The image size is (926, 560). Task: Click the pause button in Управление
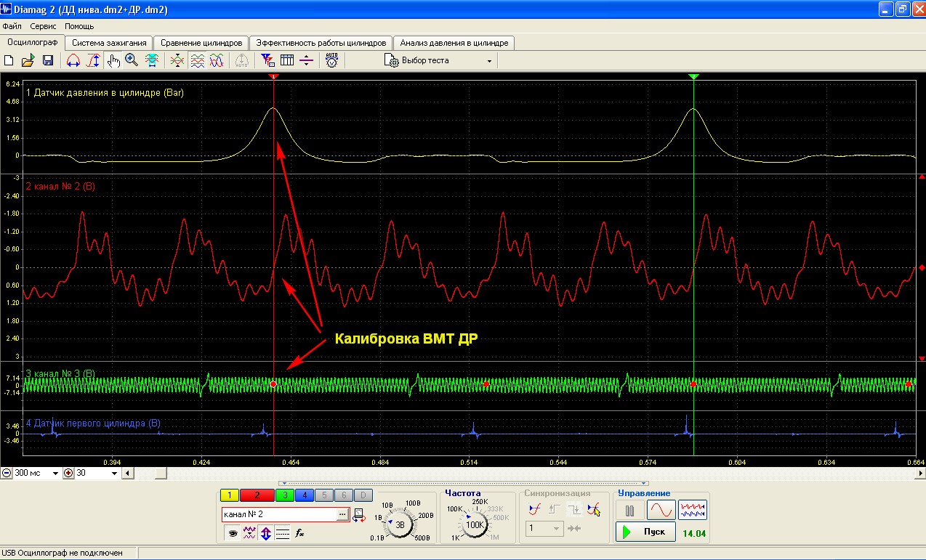point(629,511)
